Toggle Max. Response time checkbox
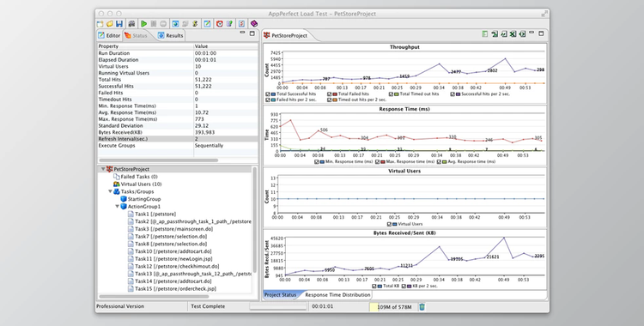The width and height of the screenshot is (644, 326). tap(378, 162)
